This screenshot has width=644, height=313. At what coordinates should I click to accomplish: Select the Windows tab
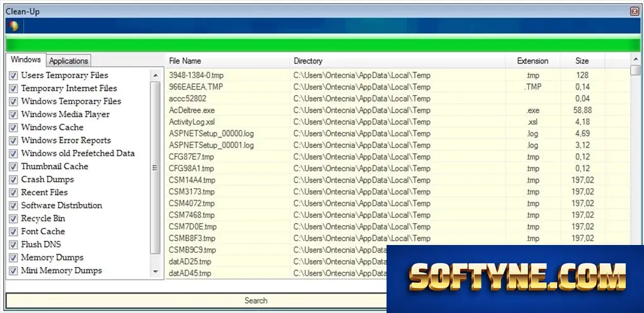(25, 60)
